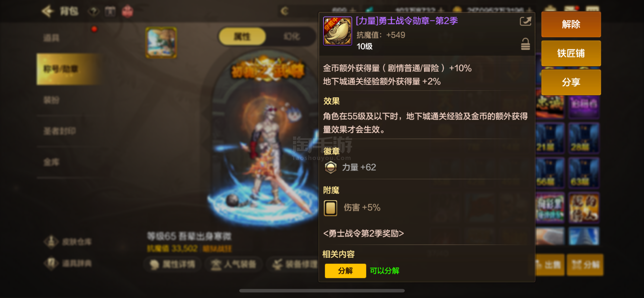Image resolution: width=644 pixels, height=298 pixels.
Task: Click the 解除 unequip button
Action: [x=571, y=24]
